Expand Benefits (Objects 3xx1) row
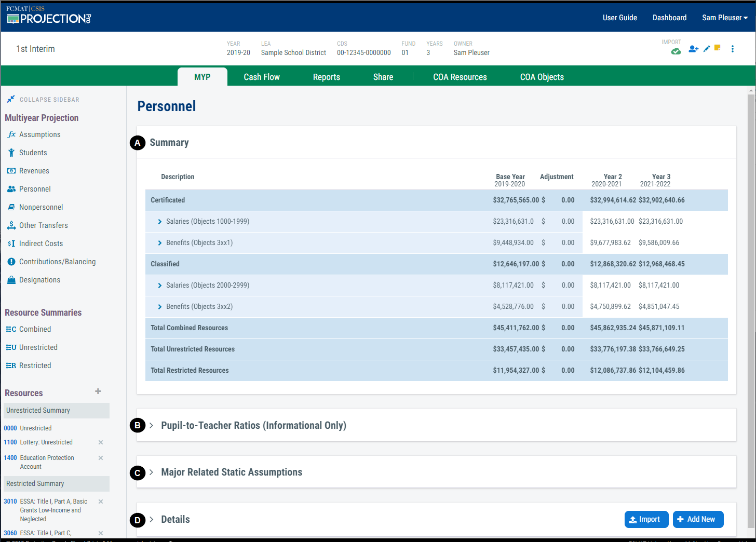This screenshot has width=756, height=542. [159, 243]
